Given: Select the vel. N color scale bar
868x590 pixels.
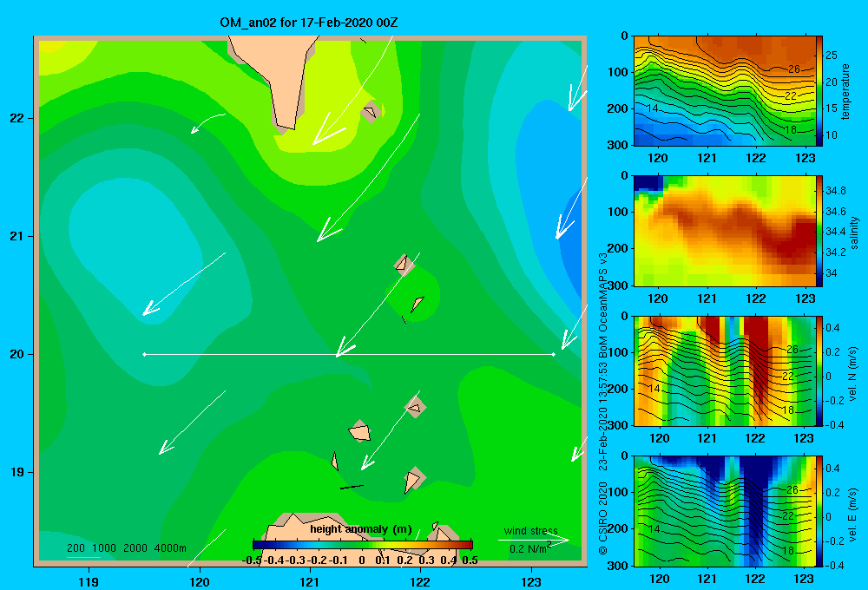Looking at the screenshot, I should click(819, 370).
